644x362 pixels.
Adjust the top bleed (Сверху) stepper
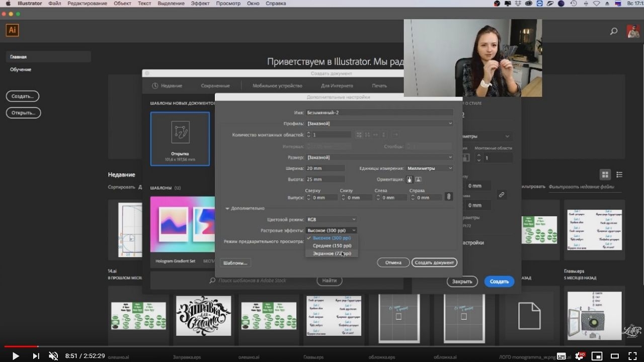click(309, 198)
